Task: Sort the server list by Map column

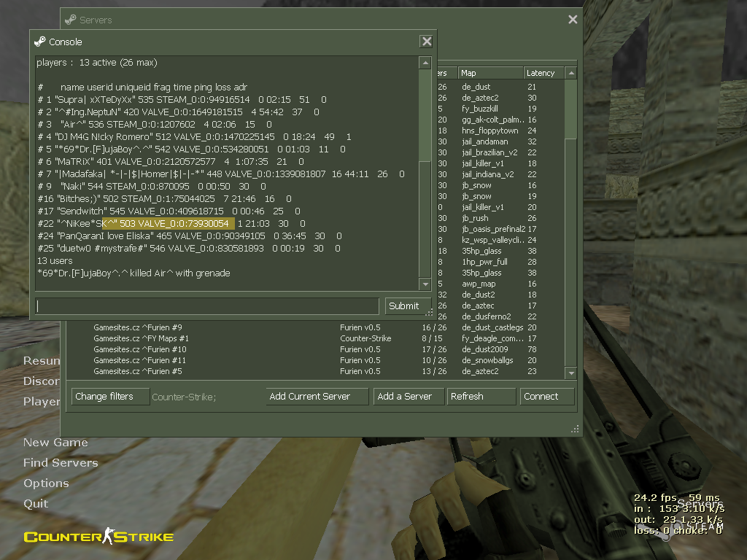Action: pyautogui.click(x=489, y=73)
